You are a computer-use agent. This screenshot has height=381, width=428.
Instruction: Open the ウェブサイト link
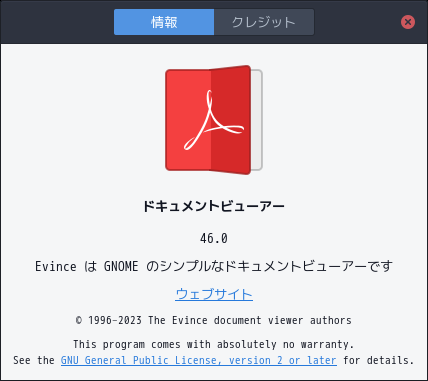(x=214, y=294)
